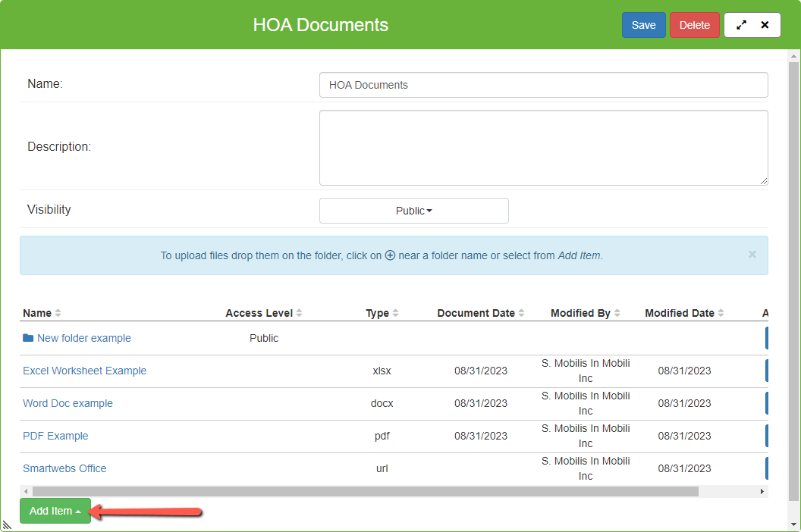Click the expand fullscreen arrows icon
Viewport: 801px width, 532px height.
[741, 25]
